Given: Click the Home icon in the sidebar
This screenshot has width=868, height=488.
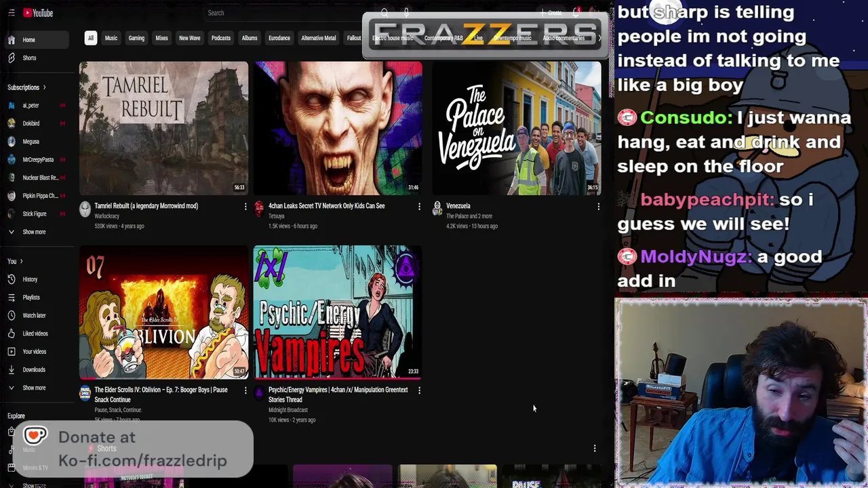Looking at the screenshot, I should coord(12,40).
